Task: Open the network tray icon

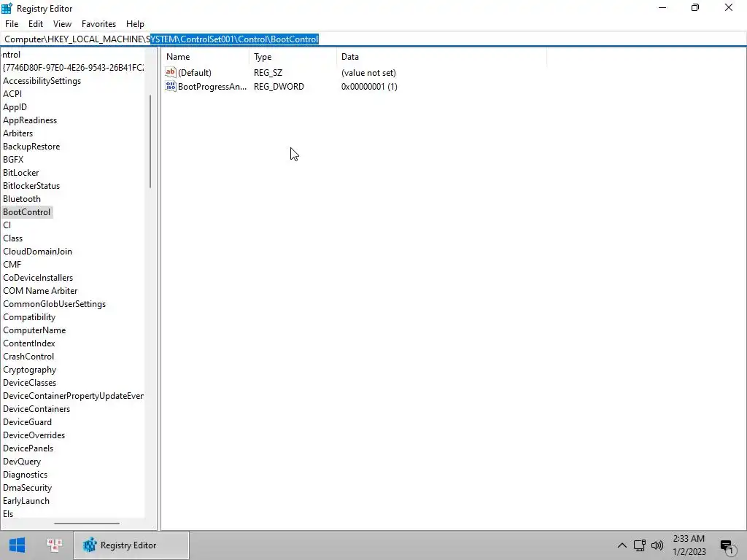Action: click(x=639, y=545)
